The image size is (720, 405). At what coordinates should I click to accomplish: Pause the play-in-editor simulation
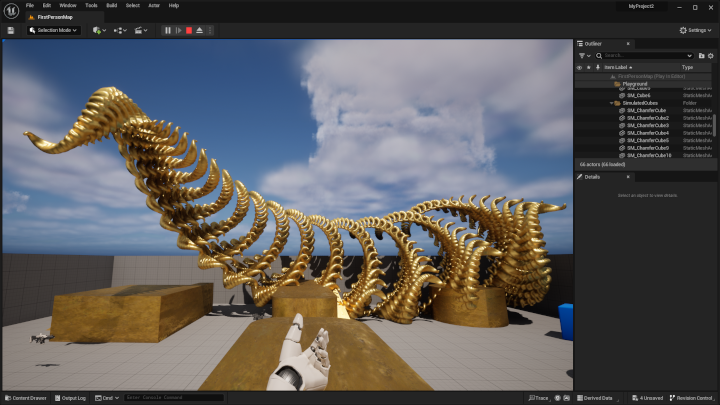[x=168, y=30]
